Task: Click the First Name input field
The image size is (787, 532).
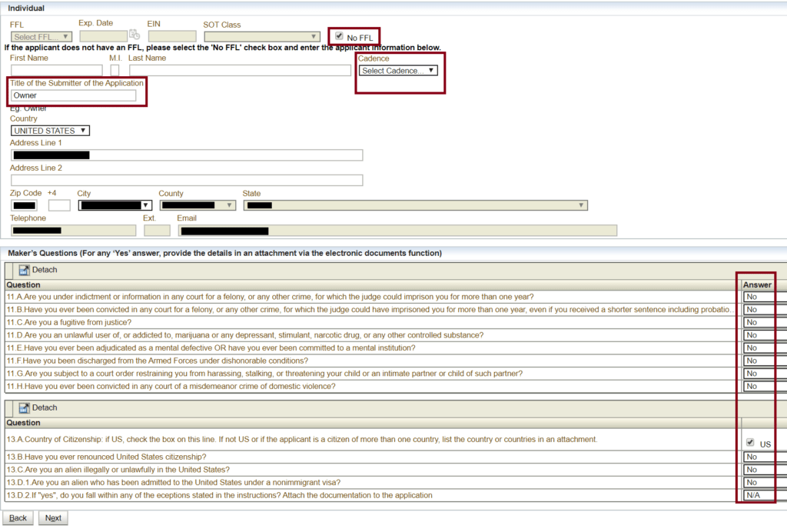Action: pyautogui.click(x=57, y=70)
